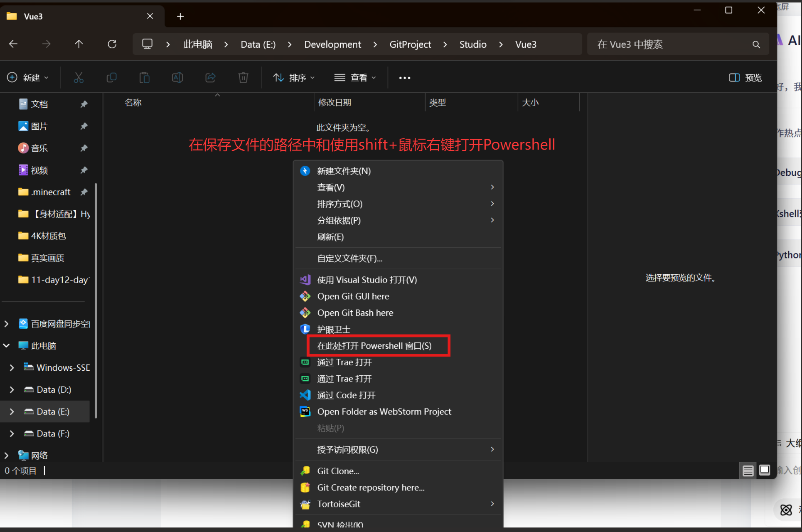Open the 排序 sort dropdown
This screenshot has height=532, width=802.
pyautogui.click(x=294, y=78)
